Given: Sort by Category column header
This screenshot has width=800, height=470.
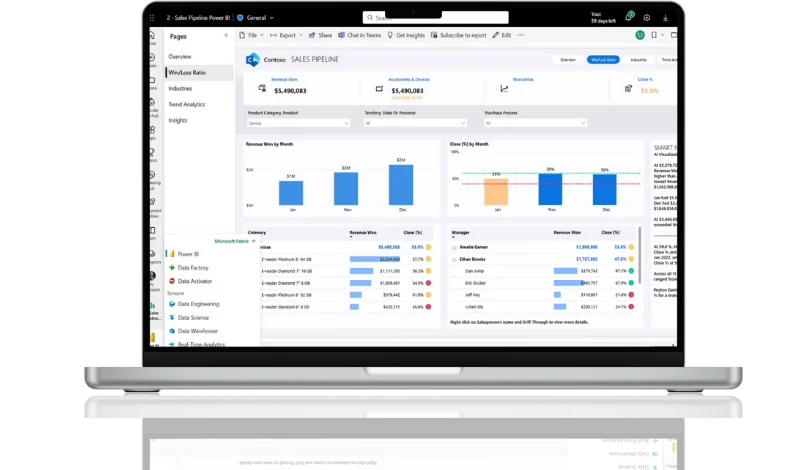Looking at the screenshot, I should [x=257, y=233].
